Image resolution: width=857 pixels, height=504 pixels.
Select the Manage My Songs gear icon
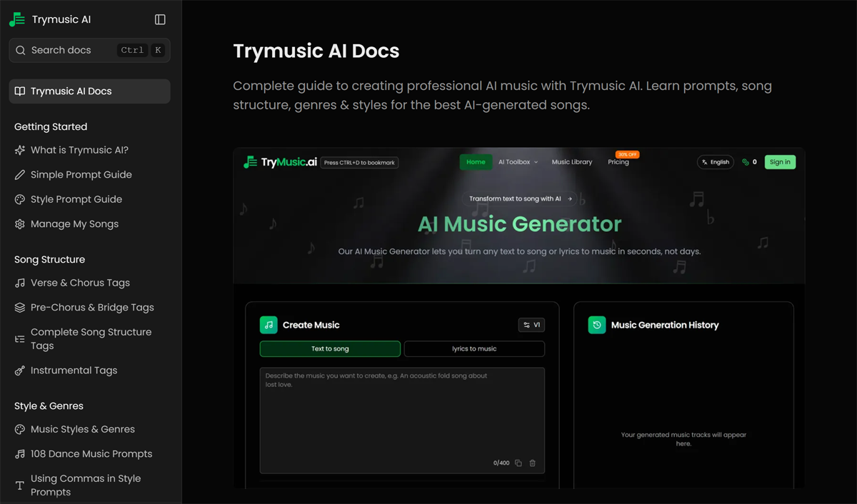[20, 223]
